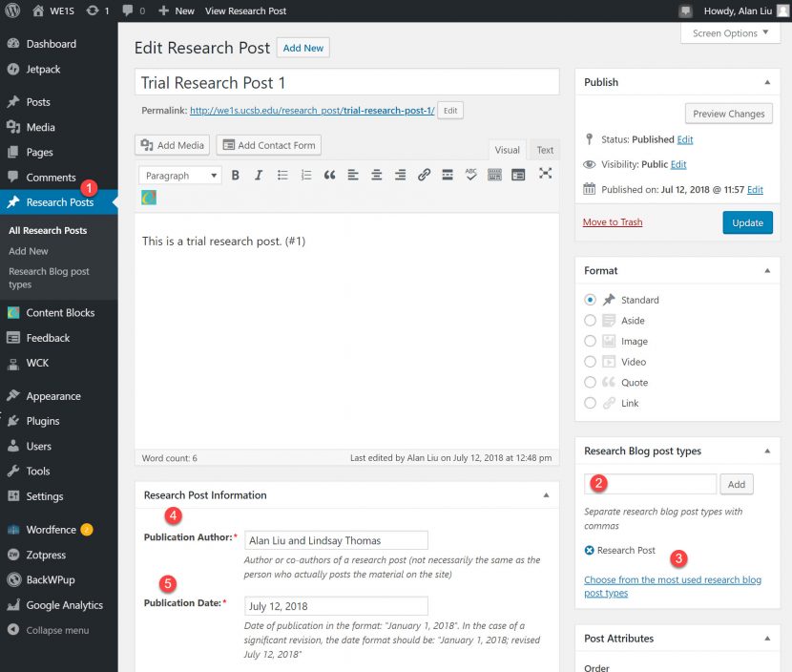The image size is (792, 672).
Task: Open the Paragraph style dropdown
Action: 179,175
